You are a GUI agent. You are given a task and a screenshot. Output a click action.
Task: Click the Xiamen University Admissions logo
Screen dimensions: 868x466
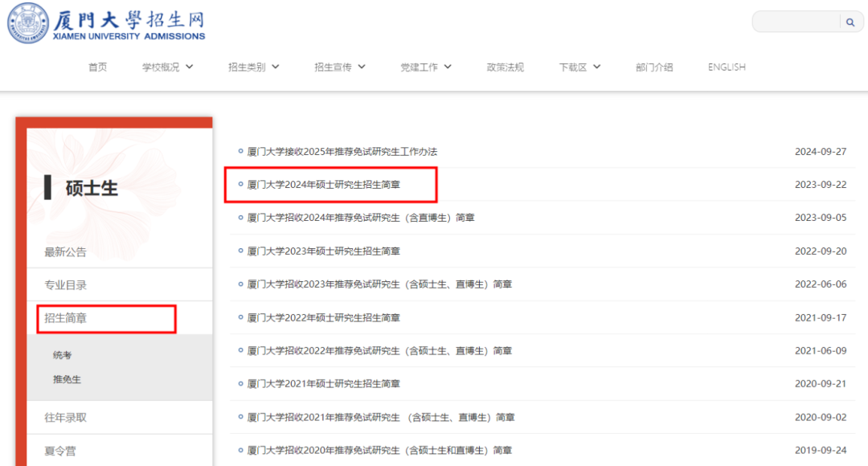click(106, 23)
